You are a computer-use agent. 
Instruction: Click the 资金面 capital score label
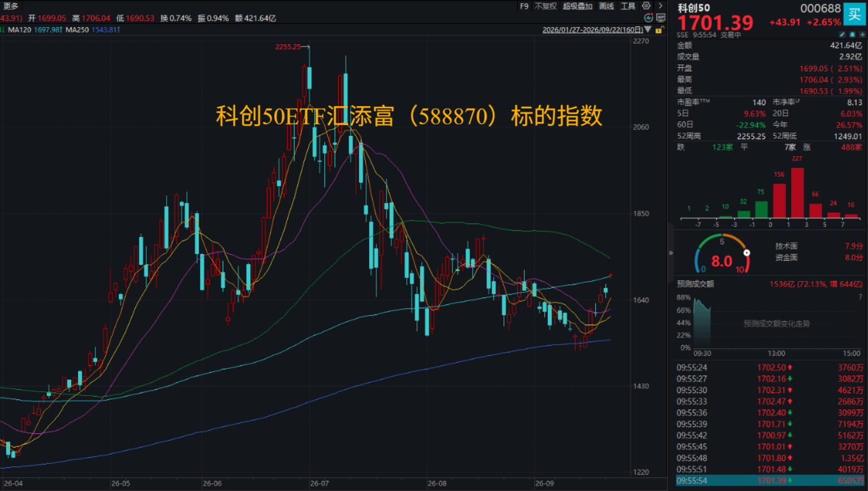pyautogui.click(x=786, y=257)
